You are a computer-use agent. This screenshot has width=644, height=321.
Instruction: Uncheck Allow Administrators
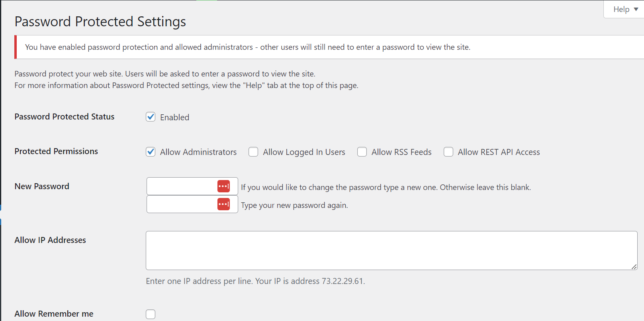click(151, 152)
